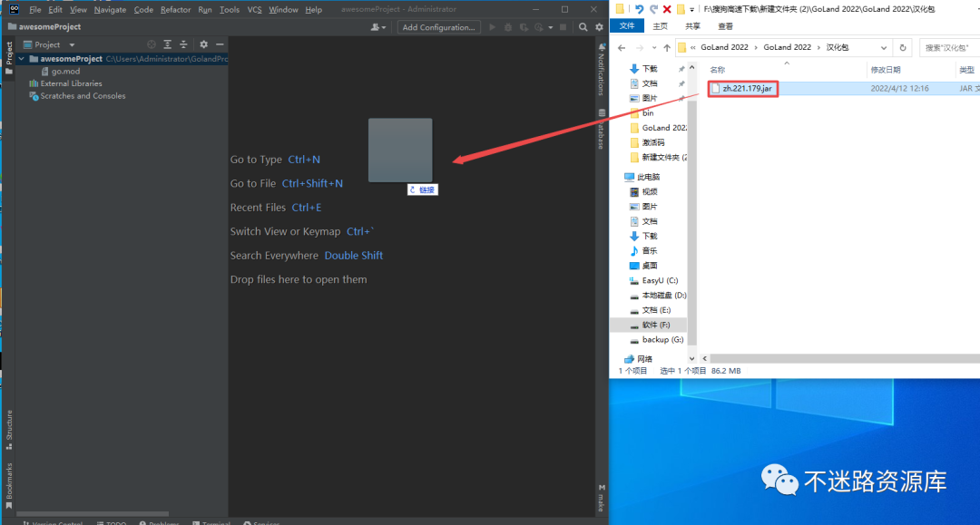This screenshot has height=525, width=980.
Task: Open the 查看 ribbon tab
Action: (726, 26)
